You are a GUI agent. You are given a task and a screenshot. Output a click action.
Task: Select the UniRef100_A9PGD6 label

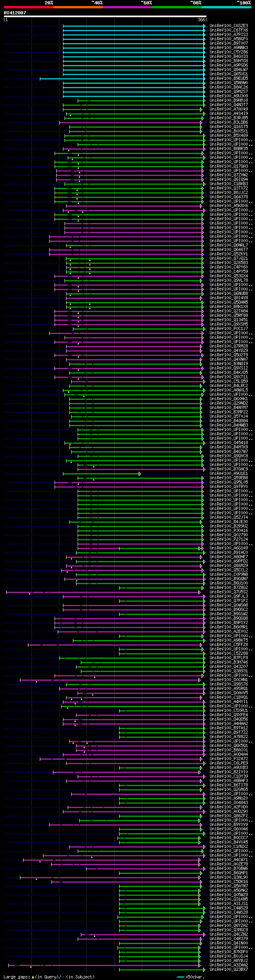click(x=229, y=65)
